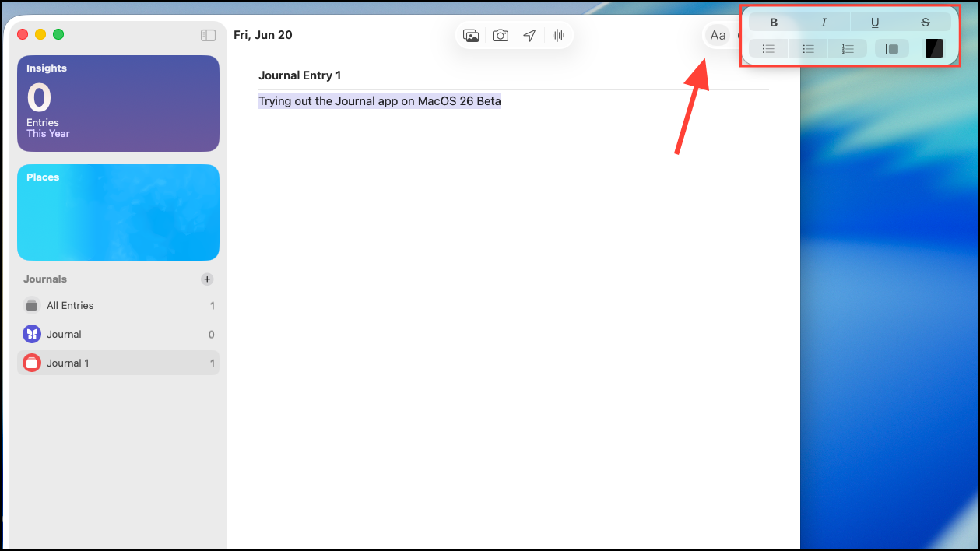Click the red Journal 1 icon
Screen dimensions: 980x551
click(x=32, y=363)
